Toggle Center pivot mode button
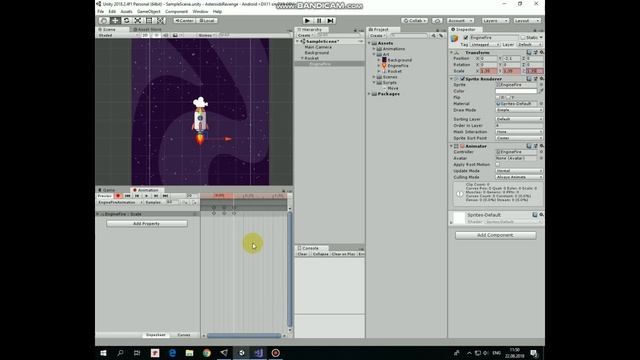 click(x=184, y=20)
